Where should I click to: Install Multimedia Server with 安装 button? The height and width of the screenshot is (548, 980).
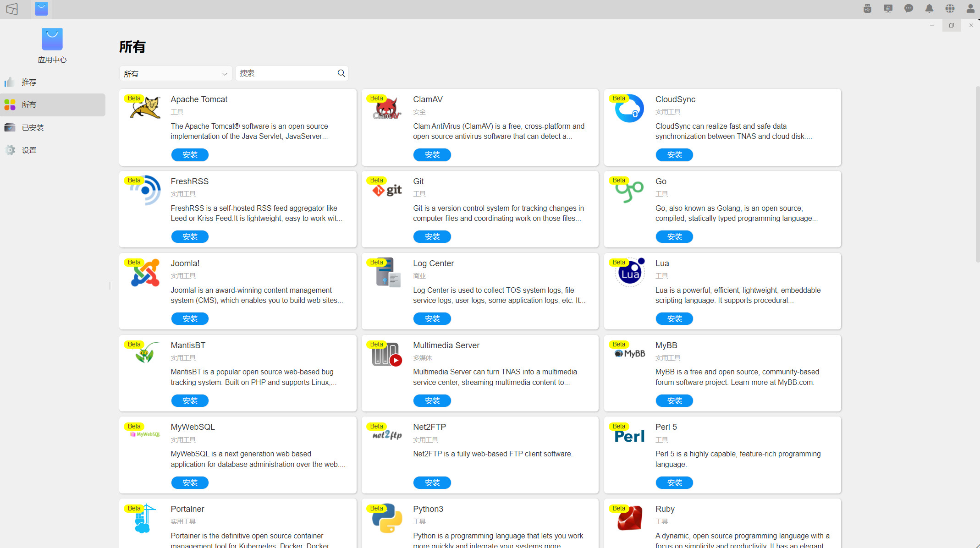pos(432,401)
